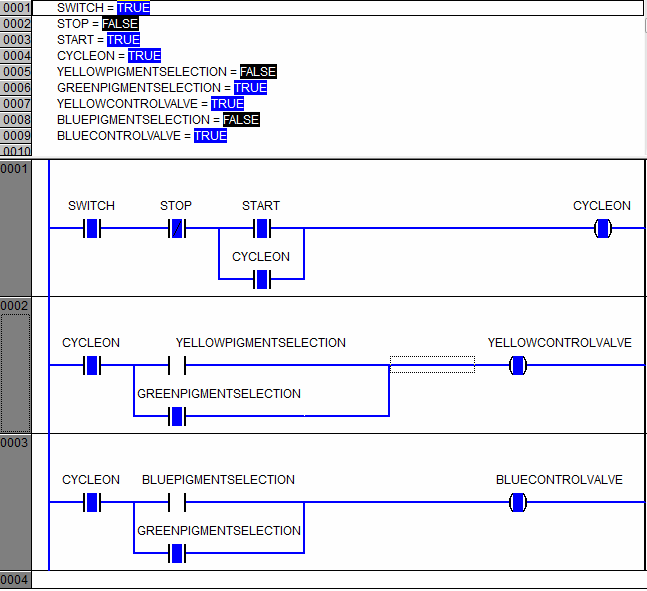Click the BLUEPIGMENTSELECTION contact in network 0003
The height and width of the screenshot is (591, 647).
coord(177,502)
